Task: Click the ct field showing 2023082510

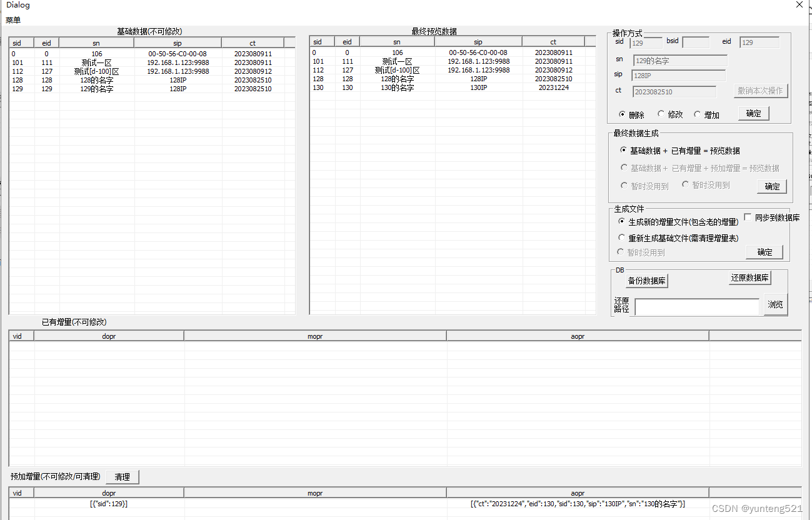Action: point(674,91)
